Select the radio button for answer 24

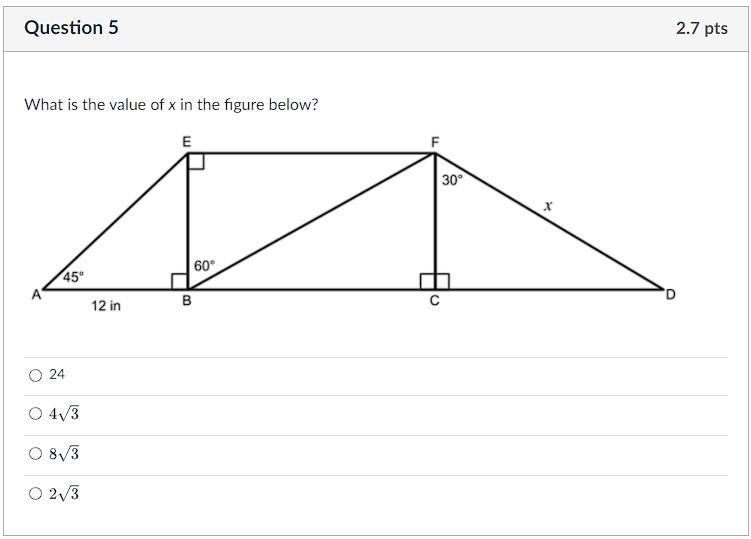35,375
